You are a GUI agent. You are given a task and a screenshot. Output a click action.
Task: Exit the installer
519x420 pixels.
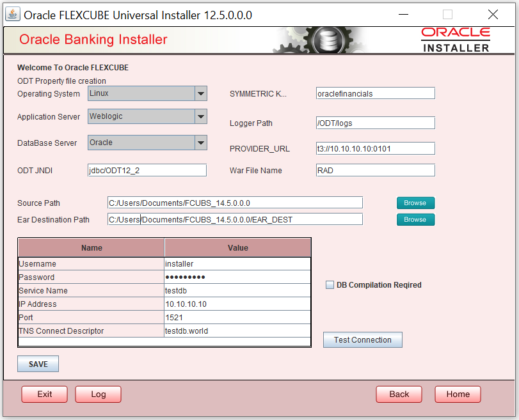(x=44, y=394)
